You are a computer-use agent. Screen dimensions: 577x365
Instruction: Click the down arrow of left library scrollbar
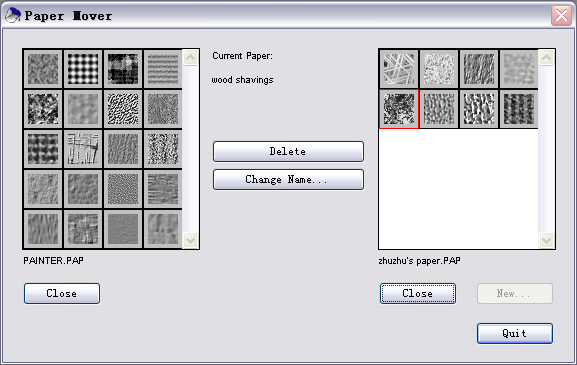pyautogui.click(x=191, y=241)
